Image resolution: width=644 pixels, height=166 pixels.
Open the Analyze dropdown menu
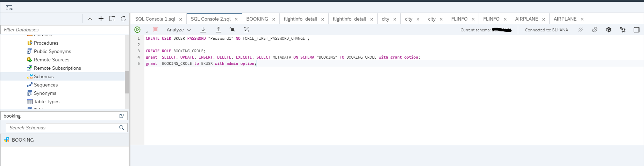[179, 30]
